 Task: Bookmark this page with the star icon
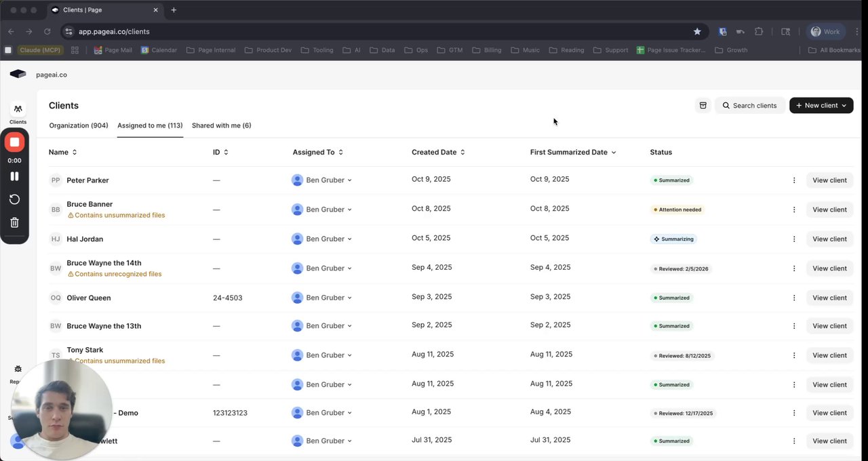697,31
